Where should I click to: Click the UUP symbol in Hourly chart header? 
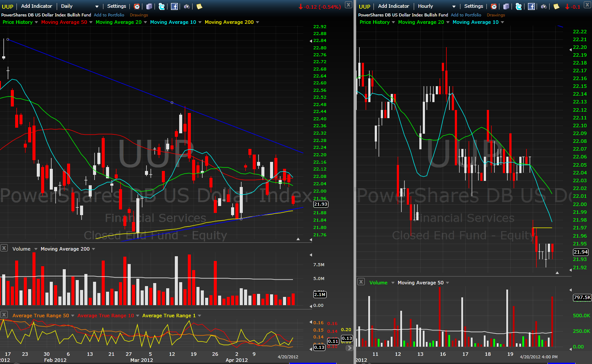[x=364, y=6]
